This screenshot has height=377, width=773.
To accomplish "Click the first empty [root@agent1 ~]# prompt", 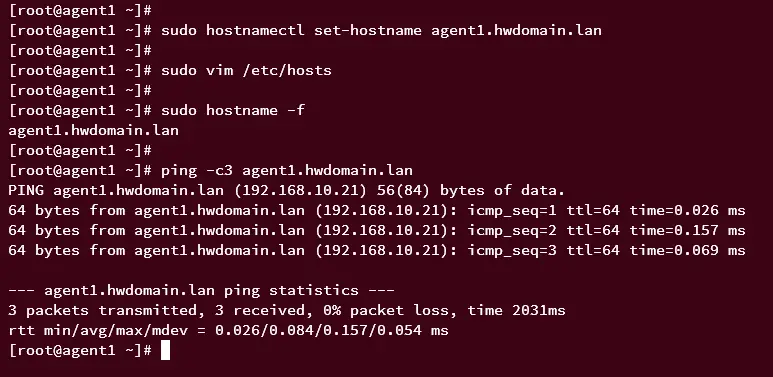I will 80,10.
